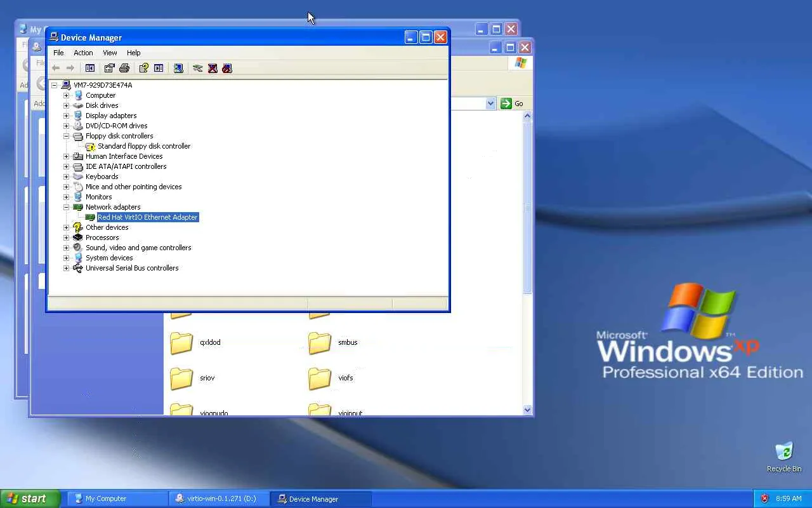Open the Start menu
The image size is (812, 508).
tap(30, 498)
